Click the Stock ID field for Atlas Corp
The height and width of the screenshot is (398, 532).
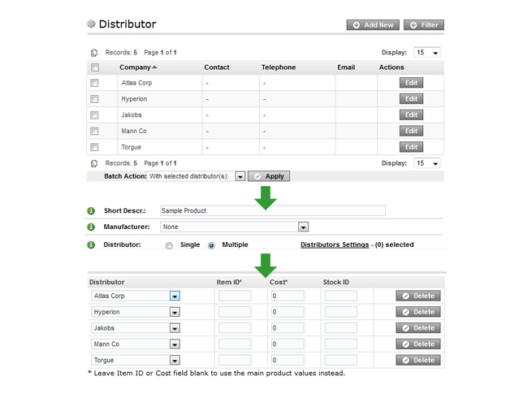click(x=340, y=296)
